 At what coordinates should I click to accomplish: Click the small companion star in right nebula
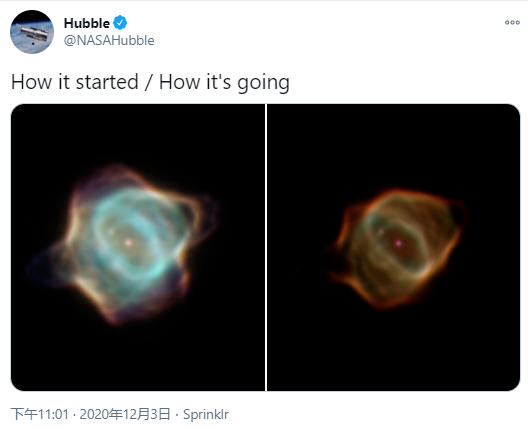(x=382, y=231)
